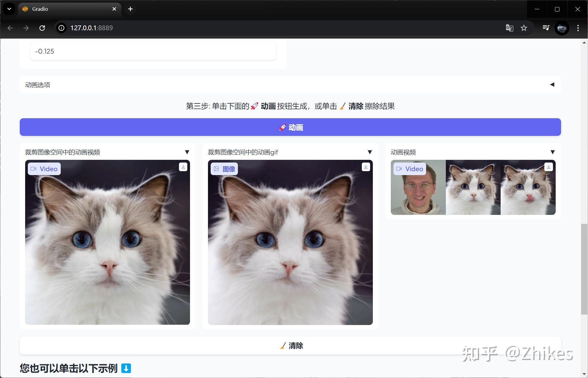Collapse the 裁剪图像空间中的动画视频 panel
The image size is (588, 378).
(x=187, y=152)
